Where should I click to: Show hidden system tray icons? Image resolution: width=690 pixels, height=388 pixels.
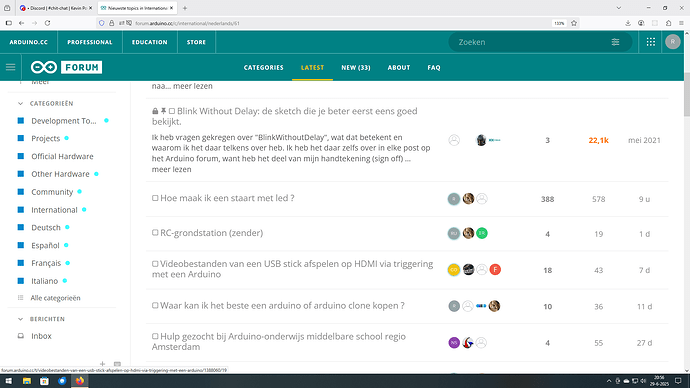pos(609,381)
